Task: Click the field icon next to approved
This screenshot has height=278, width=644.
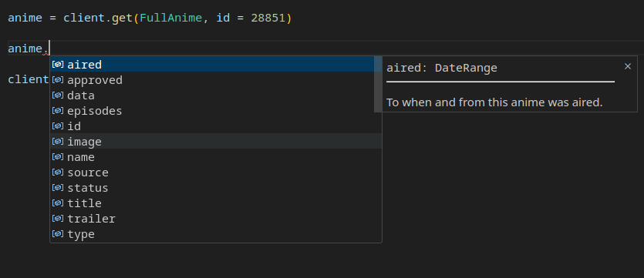Action: pyautogui.click(x=58, y=79)
